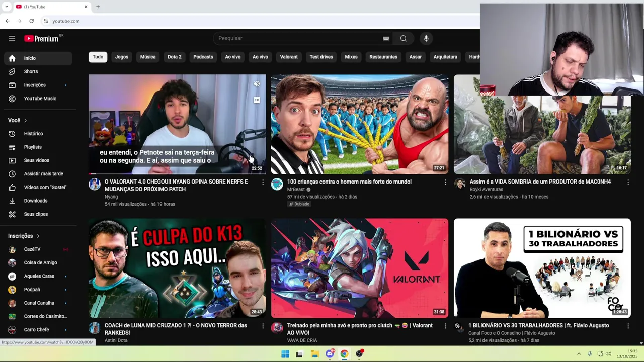Image resolution: width=644 pixels, height=362 pixels.
Task: Open options menu for Luna mid coach video
Action: [x=263, y=326]
